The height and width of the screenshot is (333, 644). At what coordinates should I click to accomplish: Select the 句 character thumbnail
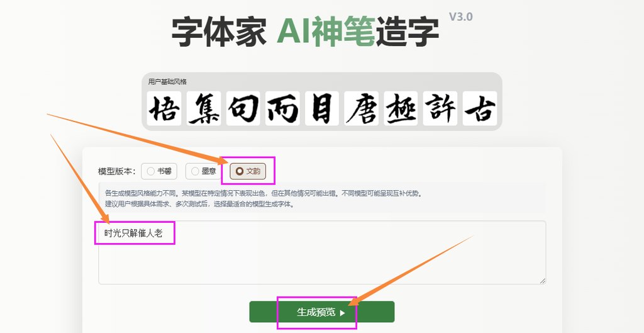[x=243, y=108]
